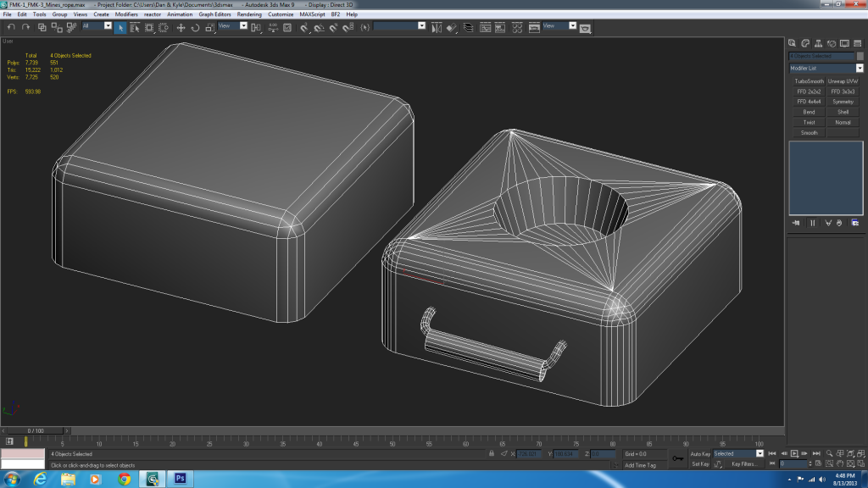Open the selection filter 'All' dropdown
The width and height of the screenshot is (868, 488).
(x=108, y=26)
